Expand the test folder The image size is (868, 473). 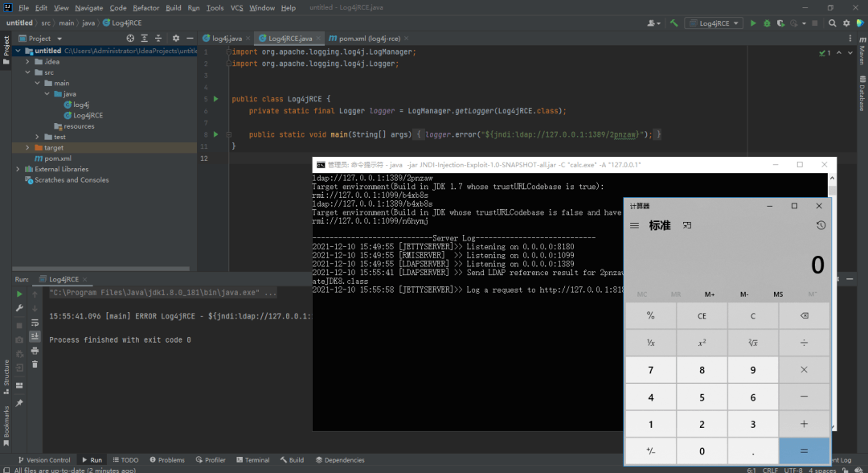pos(38,137)
